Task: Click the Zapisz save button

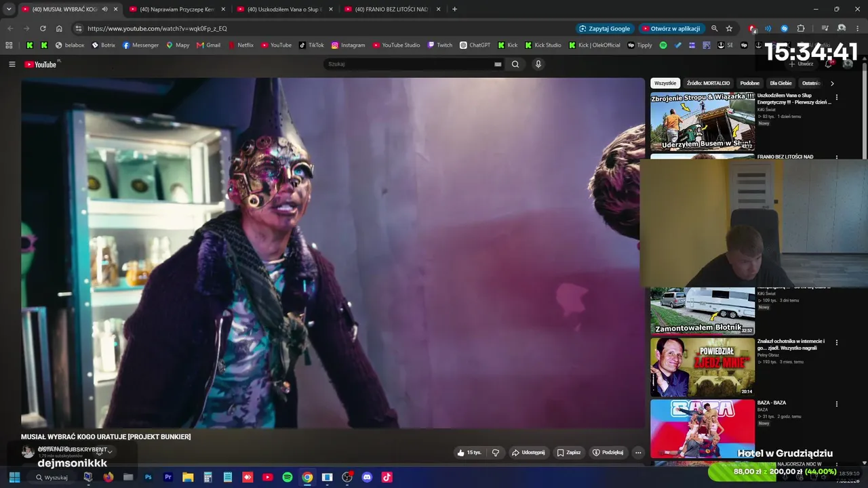Action: tap(568, 453)
